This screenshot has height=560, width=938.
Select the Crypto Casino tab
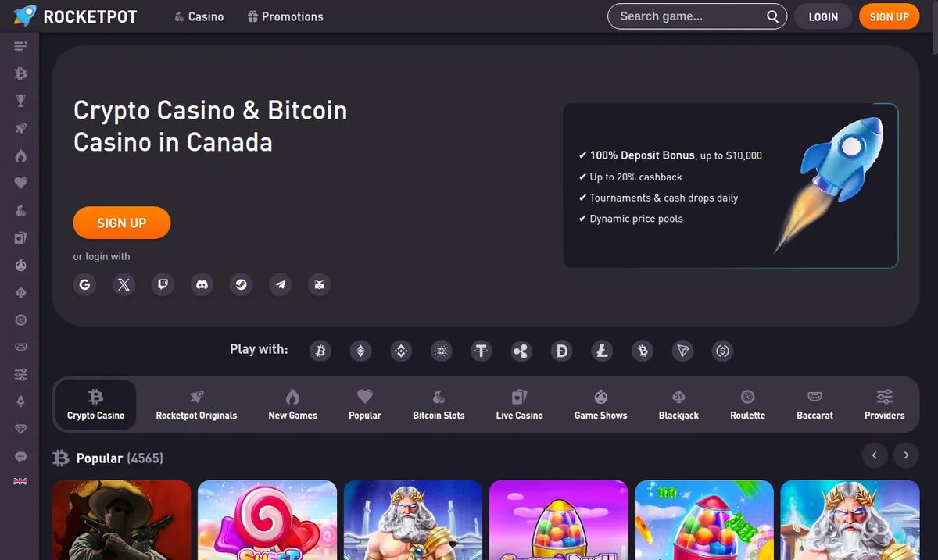(x=95, y=405)
